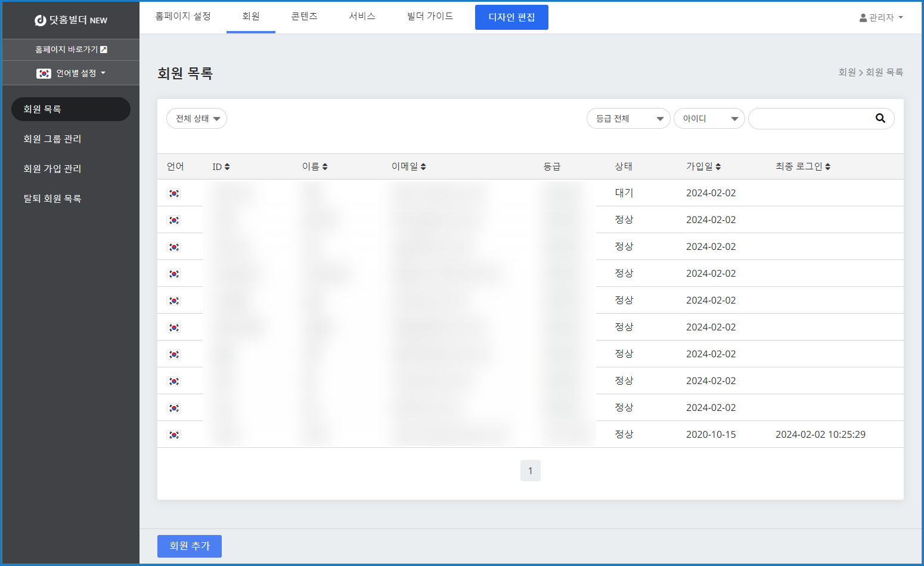The image size is (924, 566).
Task: Select 회원 그룹 관리 in sidebar
Action: tap(52, 139)
